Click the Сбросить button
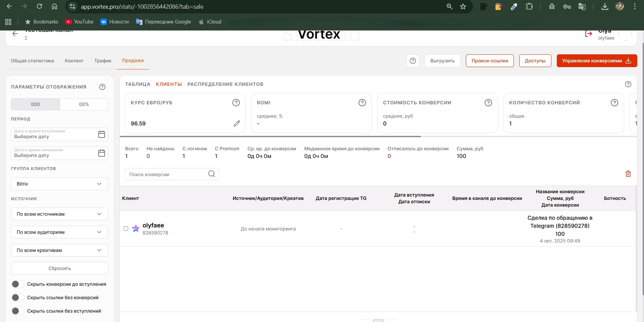 click(60, 268)
